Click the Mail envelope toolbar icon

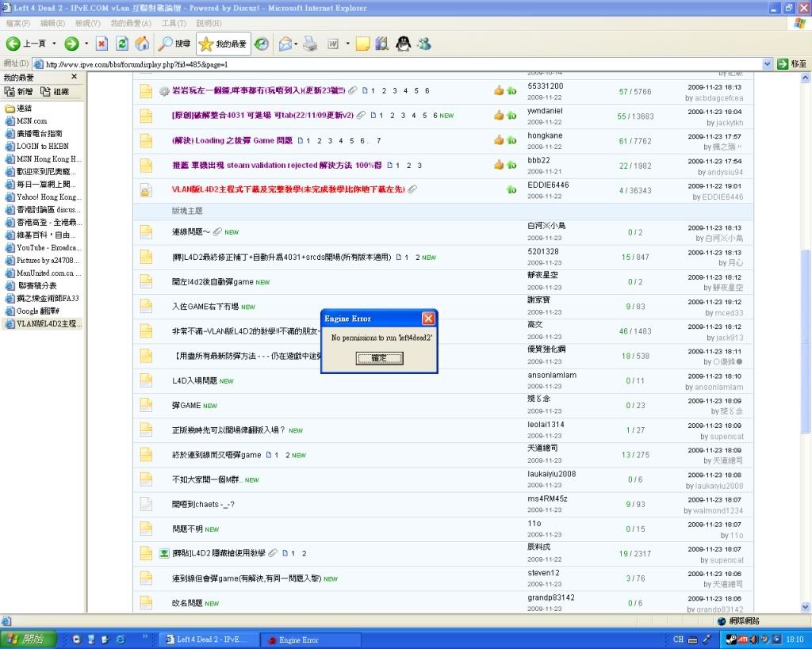pyautogui.click(x=285, y=44)
